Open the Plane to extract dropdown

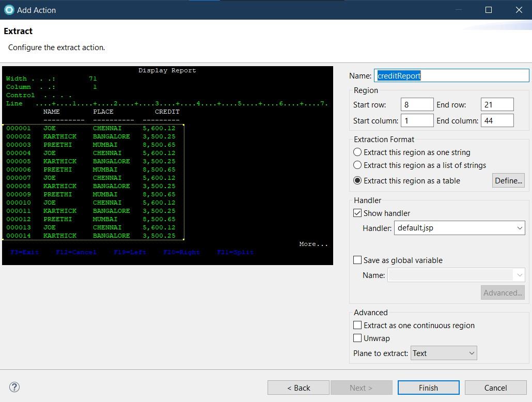coord(444,353)
